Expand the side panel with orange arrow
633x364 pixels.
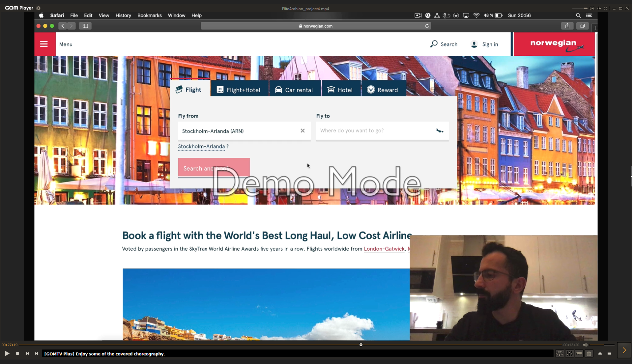(624, 350)
